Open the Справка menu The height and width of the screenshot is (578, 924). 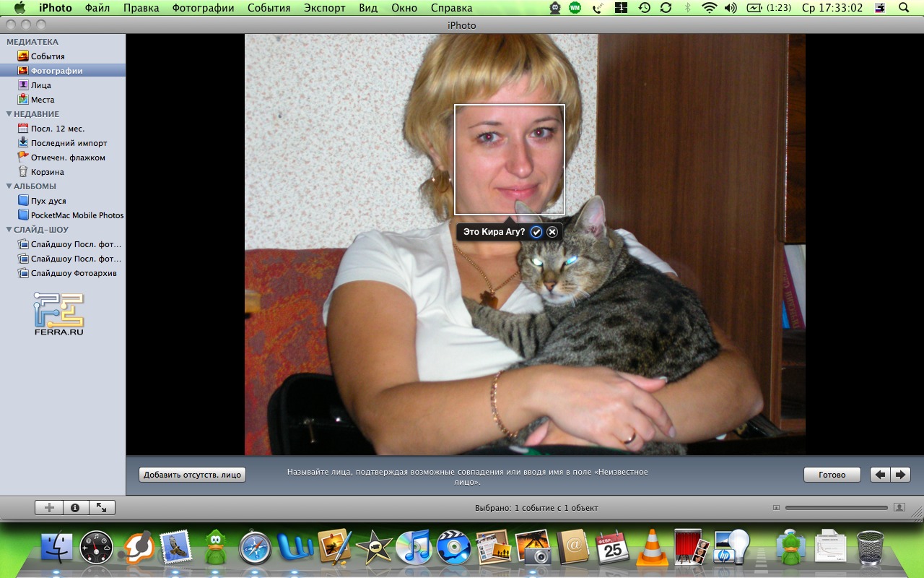(452, 8)
